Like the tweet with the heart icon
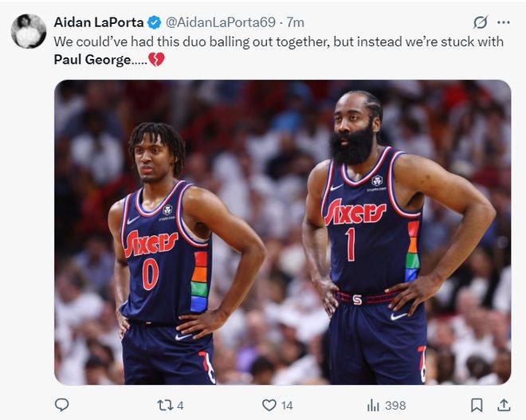This screenshot has height=420, width=526. (269, 405)
